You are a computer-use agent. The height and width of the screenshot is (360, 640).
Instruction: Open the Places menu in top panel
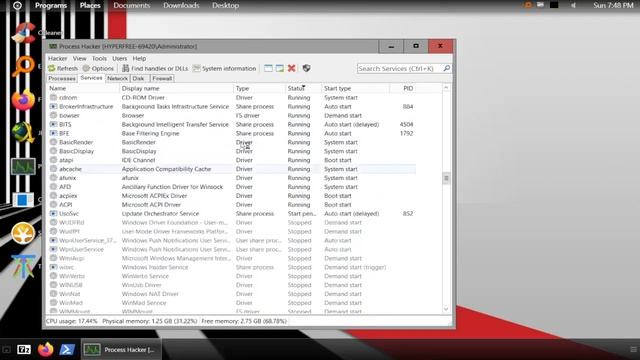[x=90, y=5]
